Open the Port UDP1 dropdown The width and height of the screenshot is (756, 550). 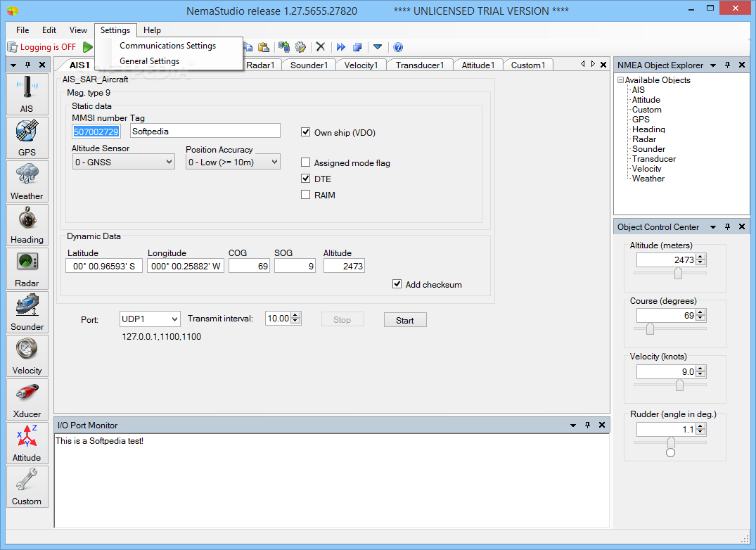[x=150, y=319]
